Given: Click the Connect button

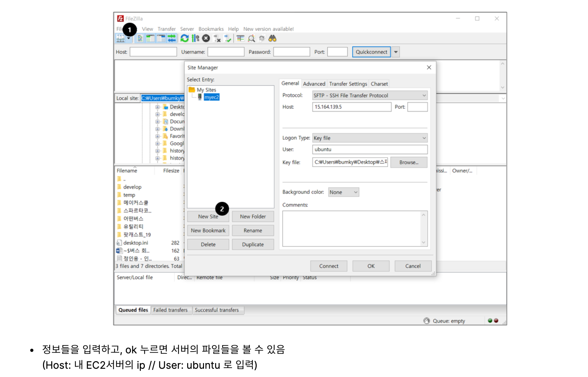Looking at the screenshot, I should [329, 266].
